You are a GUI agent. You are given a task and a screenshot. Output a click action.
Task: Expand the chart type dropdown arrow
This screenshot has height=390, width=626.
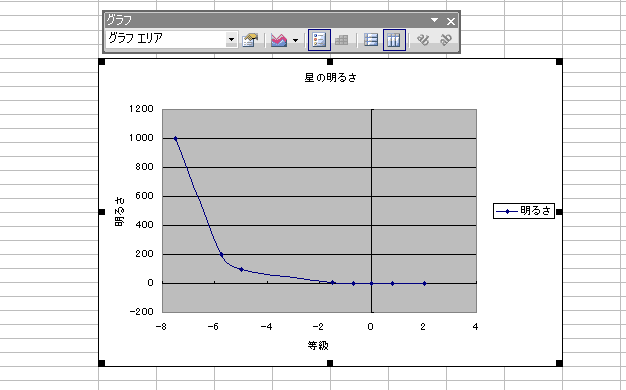(295, 40)
